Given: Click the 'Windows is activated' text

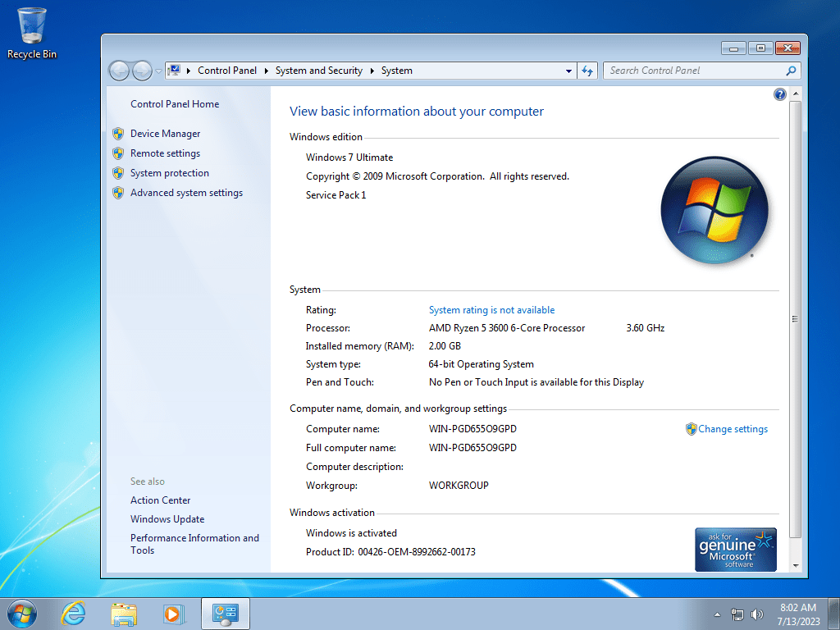Looking at the screenshot, I should 351,533.
